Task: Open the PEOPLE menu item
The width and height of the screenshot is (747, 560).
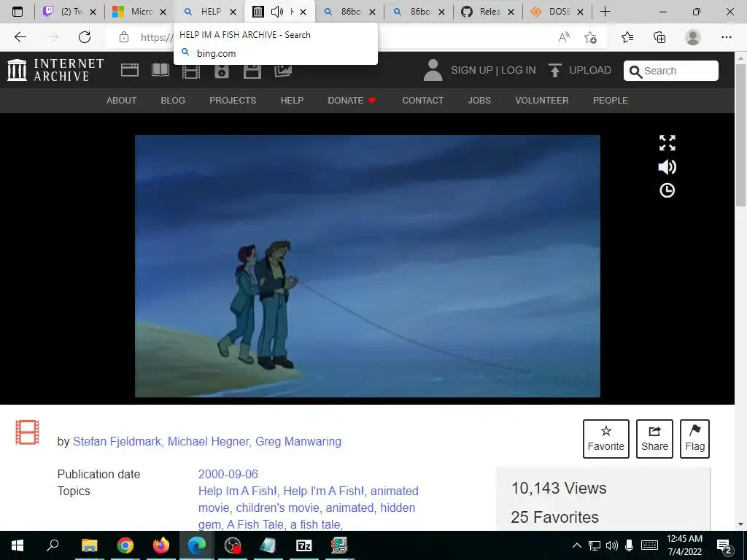Action: coord(611,101)
